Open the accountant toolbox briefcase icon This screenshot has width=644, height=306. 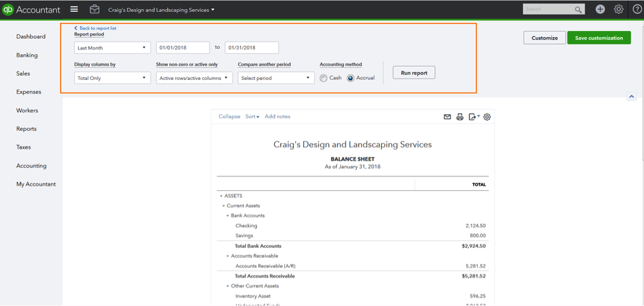[x=94, y=9]
